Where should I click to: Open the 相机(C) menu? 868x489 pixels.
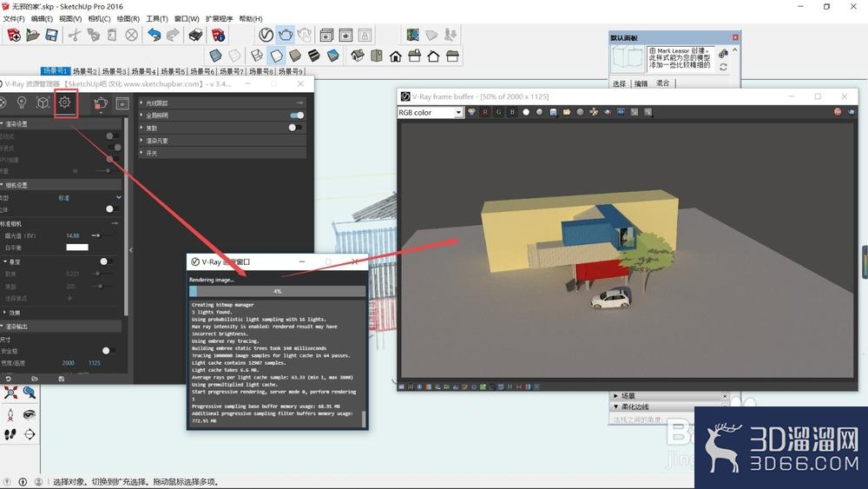click(99, 19)
